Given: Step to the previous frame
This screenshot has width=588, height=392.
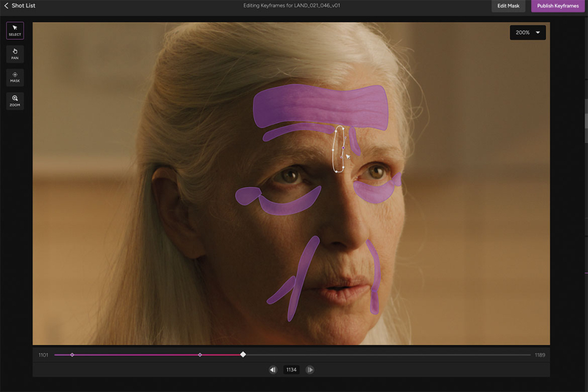Looking at the screenshot, I should tap(273, 370).
